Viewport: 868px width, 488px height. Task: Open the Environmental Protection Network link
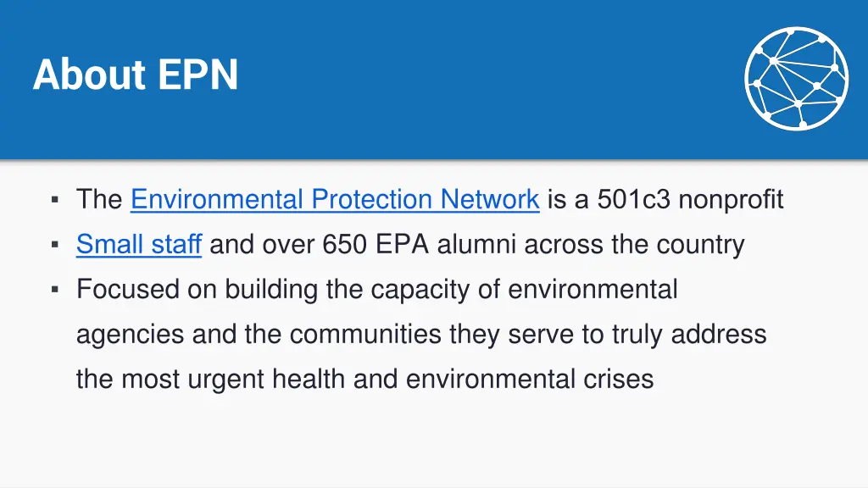click(x=335, y=199)
